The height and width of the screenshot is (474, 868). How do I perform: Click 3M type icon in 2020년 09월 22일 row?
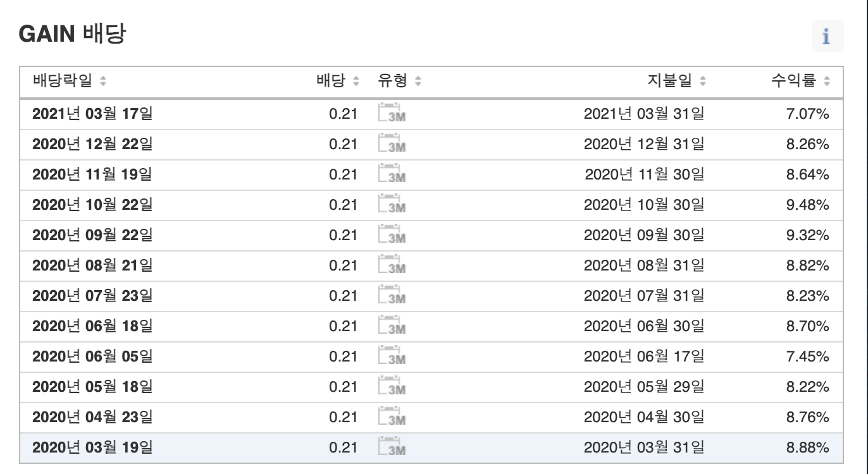tap(392, 234)
